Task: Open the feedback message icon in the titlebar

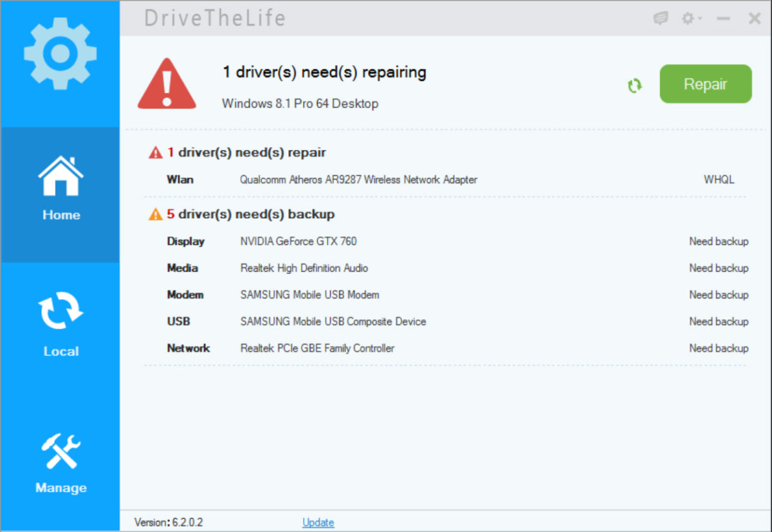Action: click(660, 18)
